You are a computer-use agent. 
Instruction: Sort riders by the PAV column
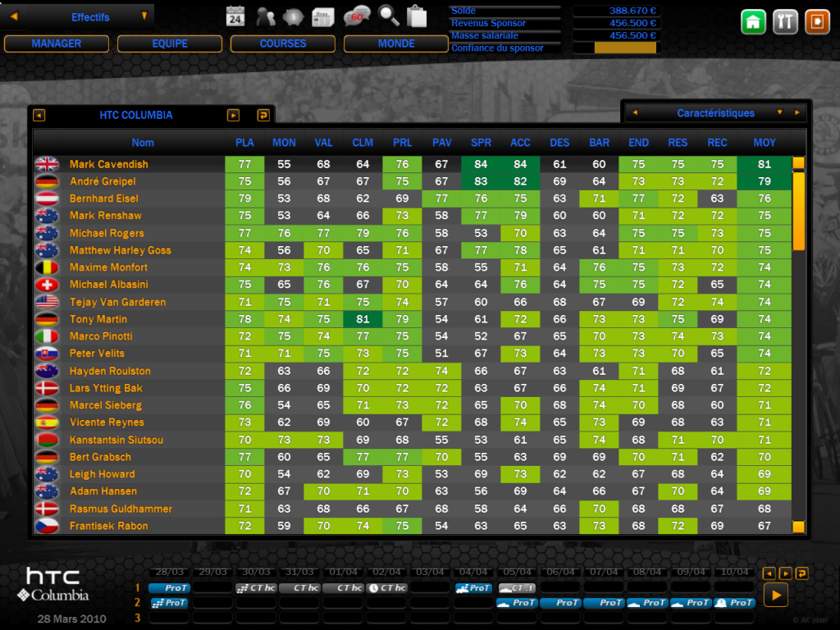pyautogui.click(x=442, y=143)
